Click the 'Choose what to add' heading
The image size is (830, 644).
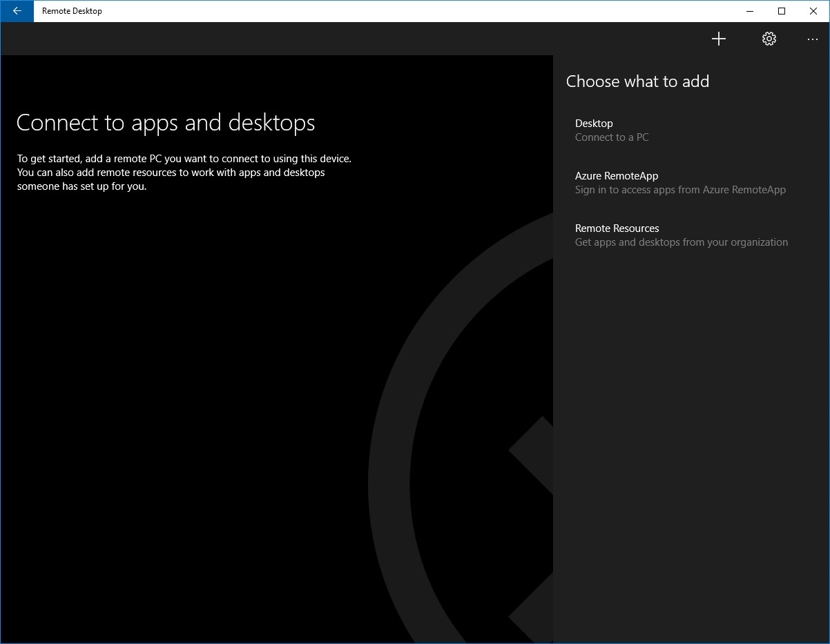[637, 81]
